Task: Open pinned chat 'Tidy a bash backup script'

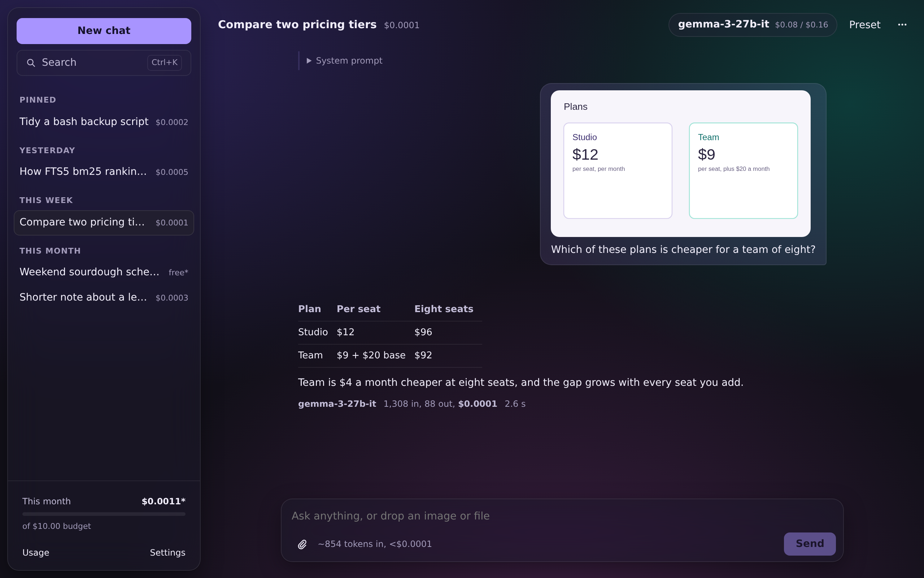Action: [x=104, y=122]
